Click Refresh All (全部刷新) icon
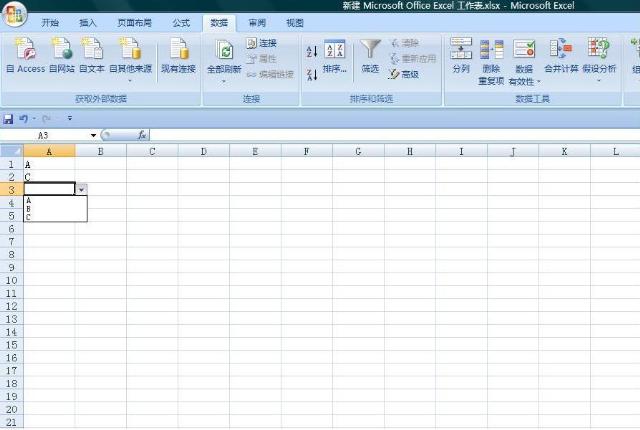Screen dimensions: 640x430 [224, 52]
